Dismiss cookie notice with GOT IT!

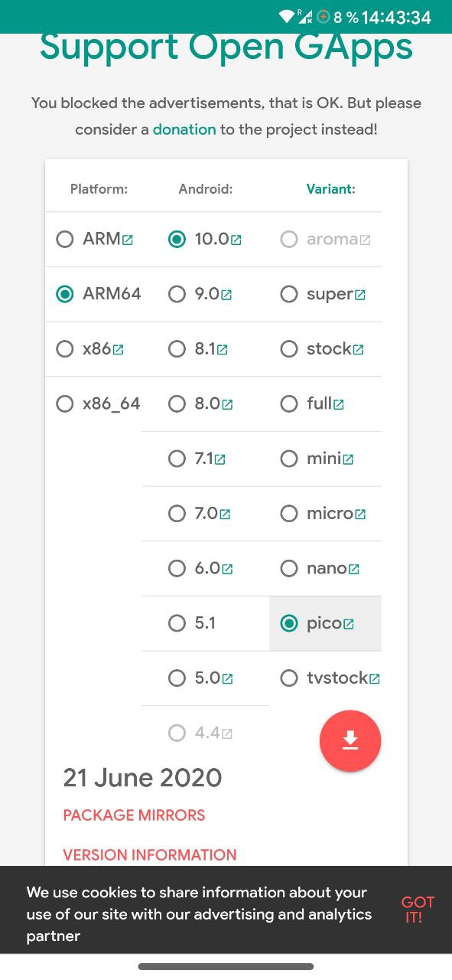click(x=418, y=910)
